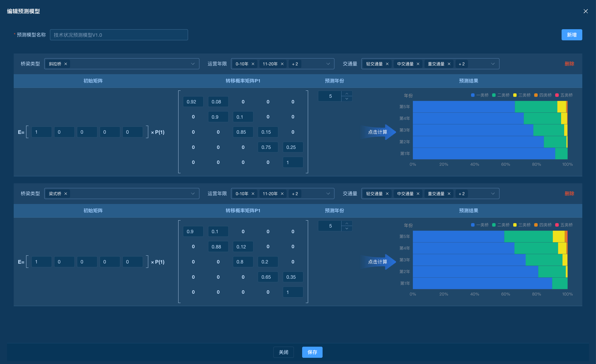
Task: Toggle 一类桥 legend in 斜拉桥 chart
Action: (480, 95)
